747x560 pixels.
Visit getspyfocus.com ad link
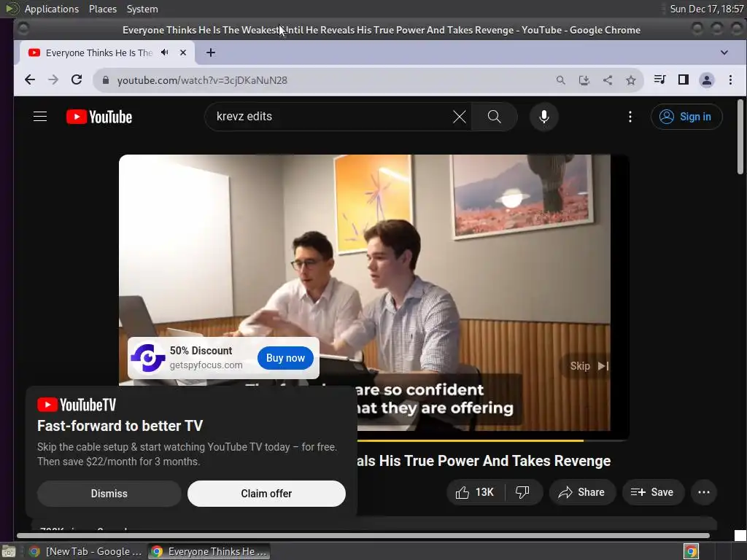(x=206, y=365)
